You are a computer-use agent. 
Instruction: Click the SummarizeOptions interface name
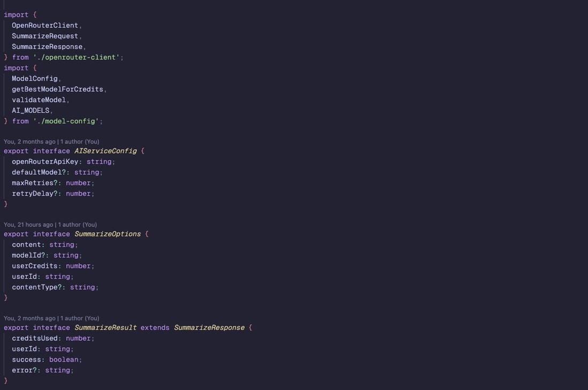point(107,234)
